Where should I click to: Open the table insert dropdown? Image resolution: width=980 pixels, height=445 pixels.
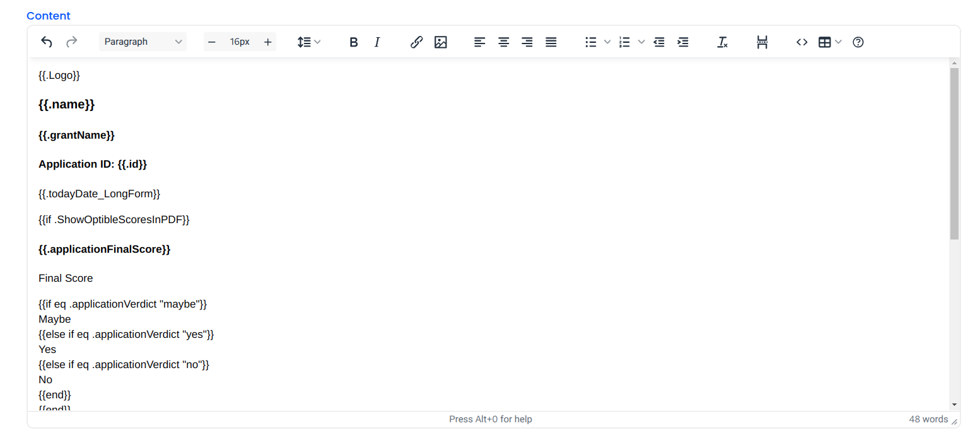[838, 42]
